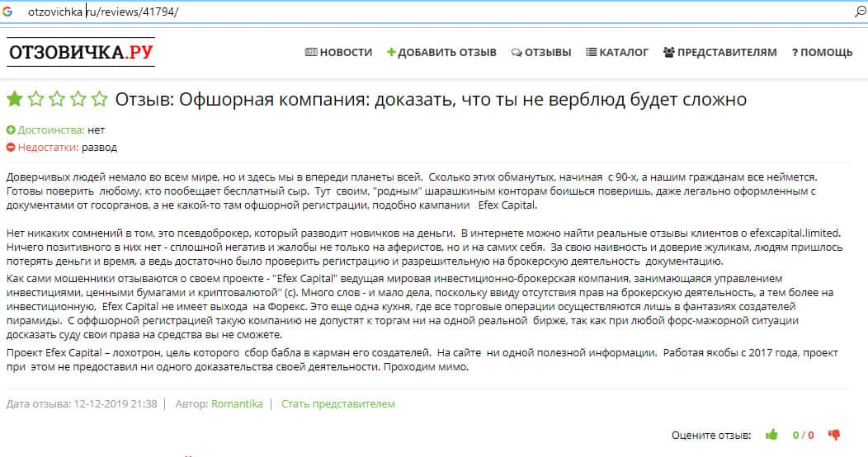Click the fourth rating star outline
Viewport: 868px width, 457px height.
78,99
